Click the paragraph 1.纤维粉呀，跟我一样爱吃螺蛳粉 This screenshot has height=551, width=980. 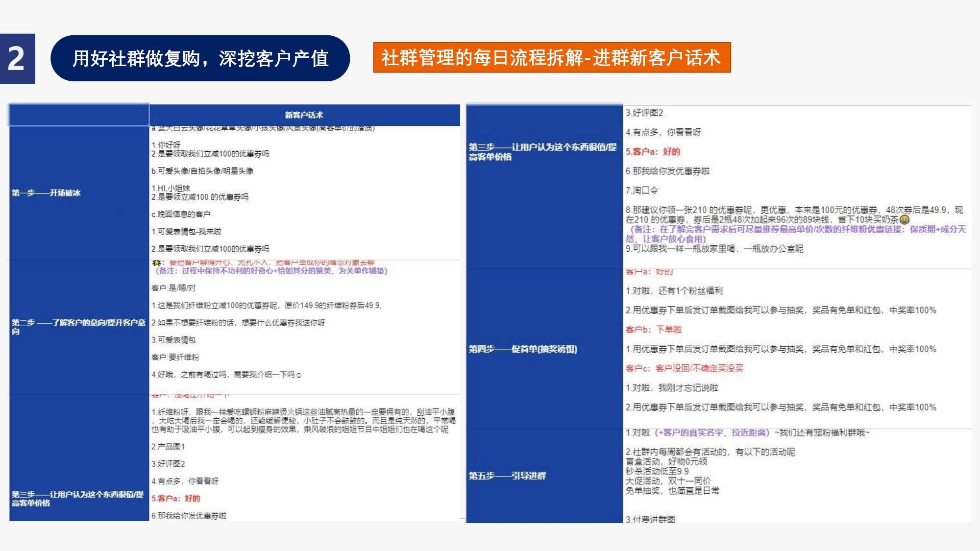point(303,421)
